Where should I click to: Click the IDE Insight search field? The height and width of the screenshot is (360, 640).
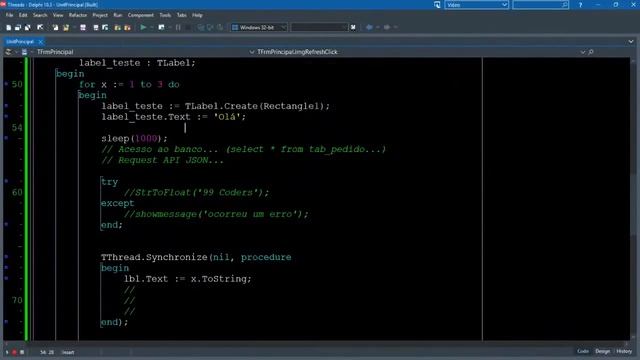(x=541, y=5)
